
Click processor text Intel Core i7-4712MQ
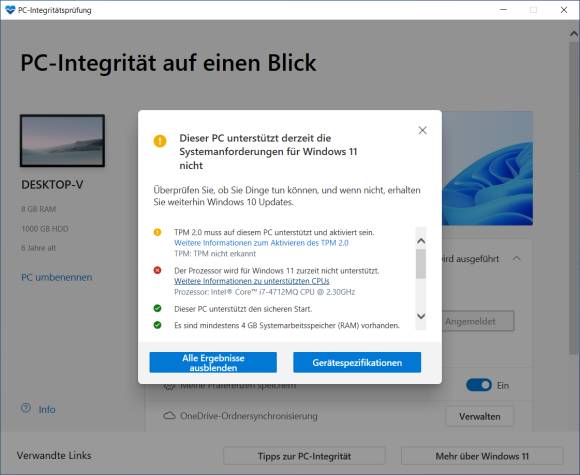pyautogui.click(x=264, y=292)
